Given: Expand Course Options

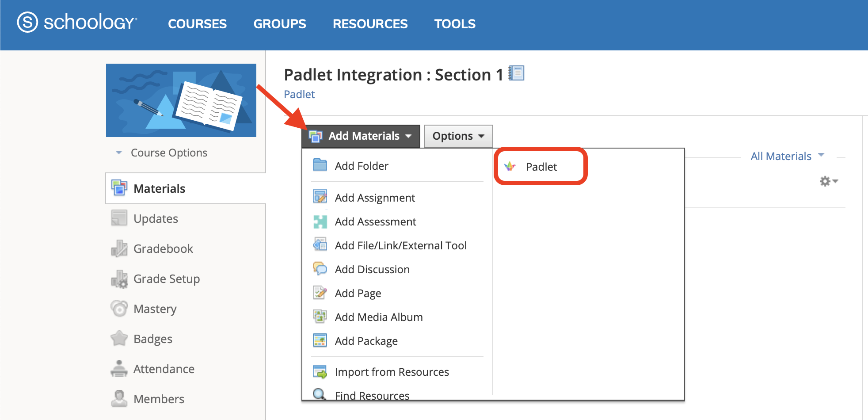Looking at the screenshot, I should [x=161, y=153].
